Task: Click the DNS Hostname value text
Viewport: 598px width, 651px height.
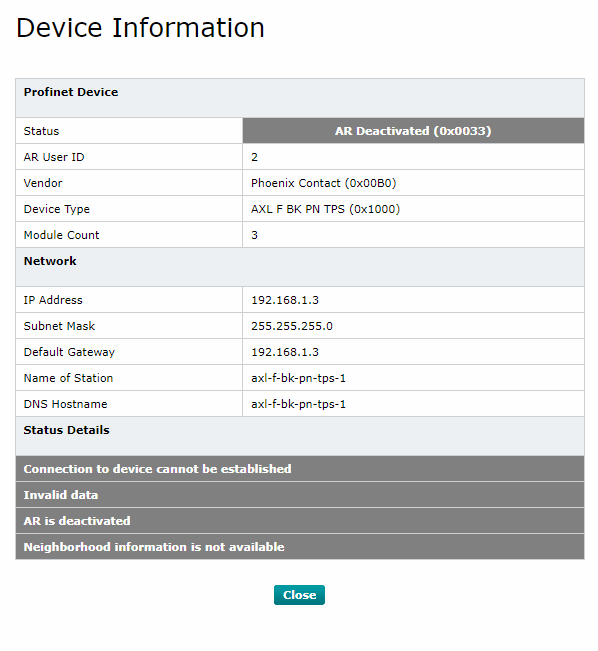Action: point(298,404)
